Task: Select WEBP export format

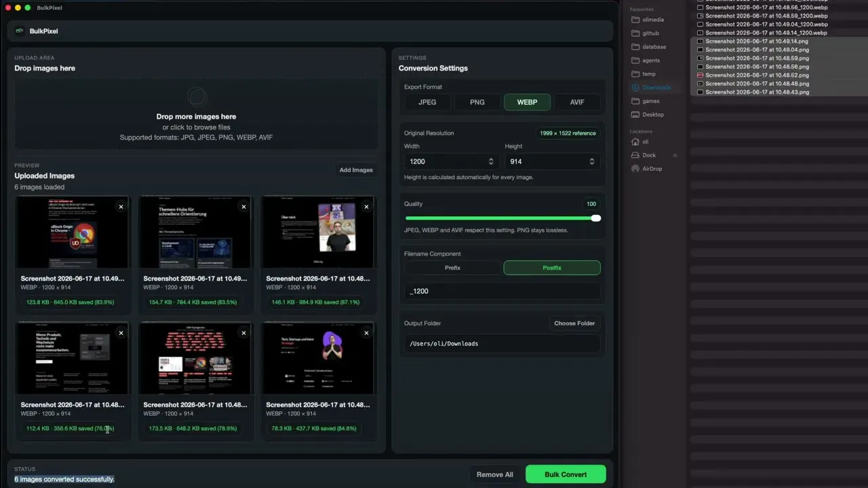Action: (527, 102)
